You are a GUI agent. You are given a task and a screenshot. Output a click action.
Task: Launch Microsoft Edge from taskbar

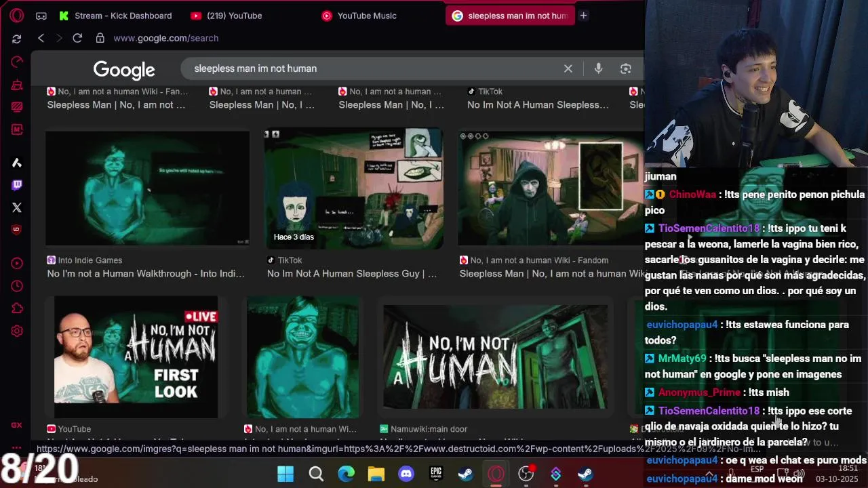tap(346, 474)
